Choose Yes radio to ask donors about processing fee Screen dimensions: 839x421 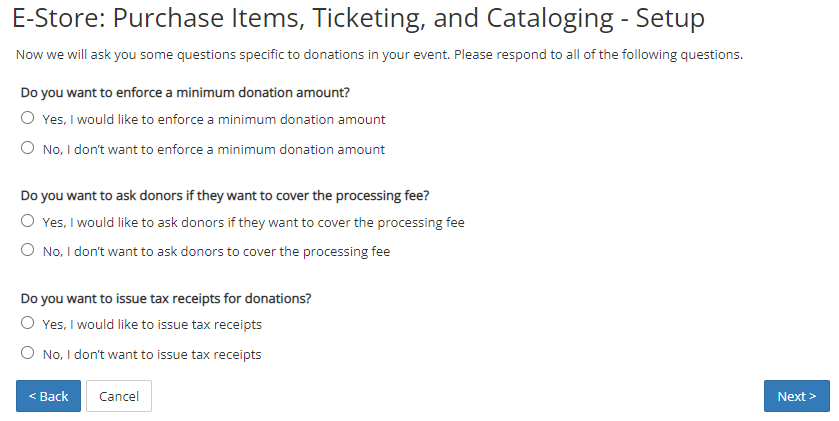coord(28,220)
